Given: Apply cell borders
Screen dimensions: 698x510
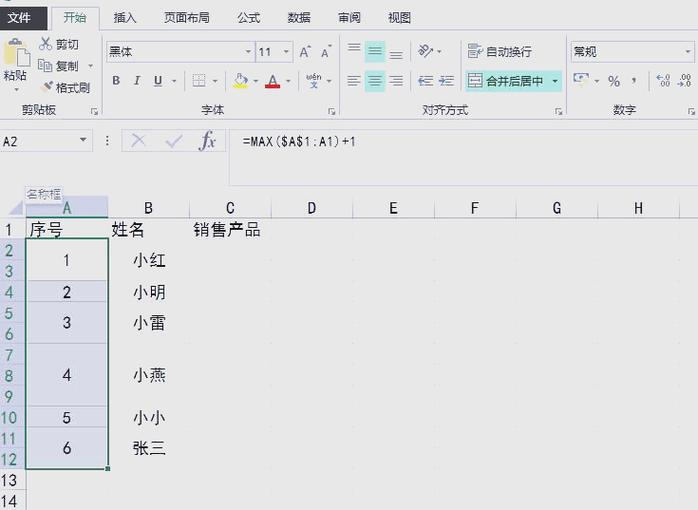Looking at the screenshot, I should [199, 81].
